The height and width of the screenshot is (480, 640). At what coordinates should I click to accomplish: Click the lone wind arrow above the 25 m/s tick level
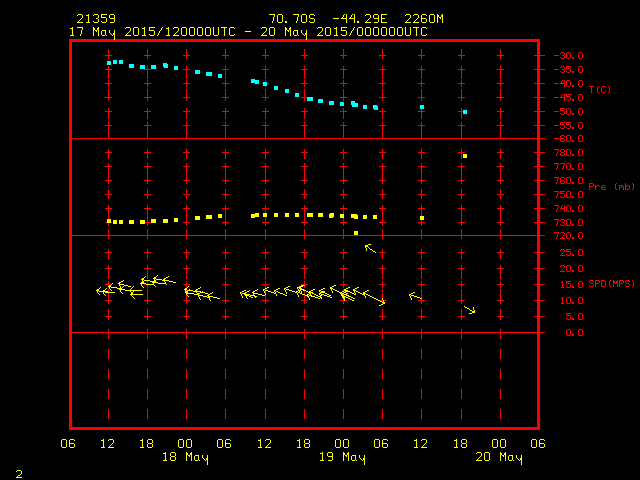[x=370, y=248]
